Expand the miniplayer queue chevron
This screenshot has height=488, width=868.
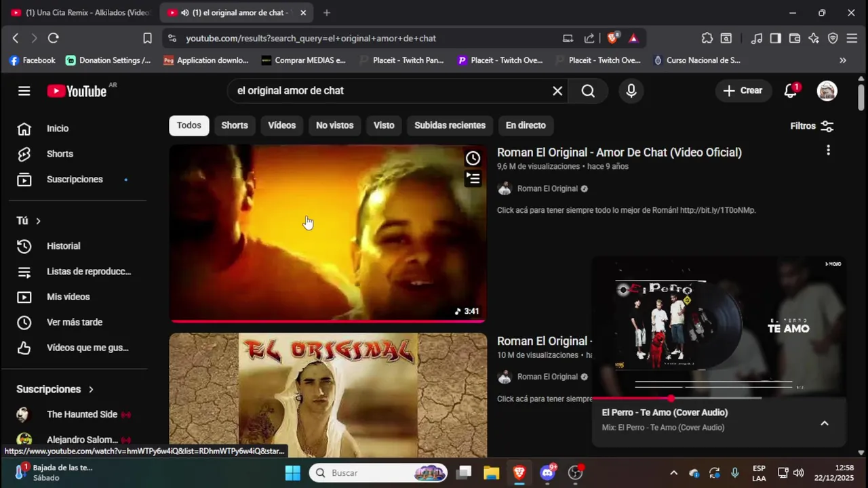(x=825, y=423)
